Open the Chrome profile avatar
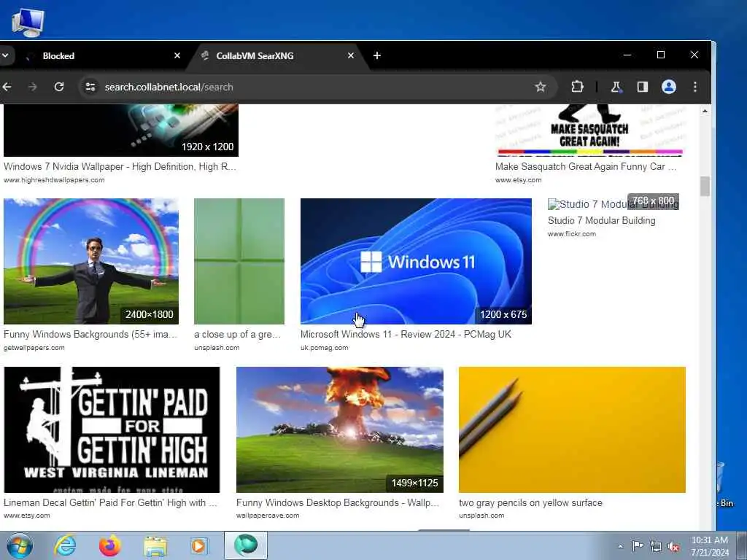Viewport: 747px width, 560px height. pyautogui.click(x=669, y=87)
